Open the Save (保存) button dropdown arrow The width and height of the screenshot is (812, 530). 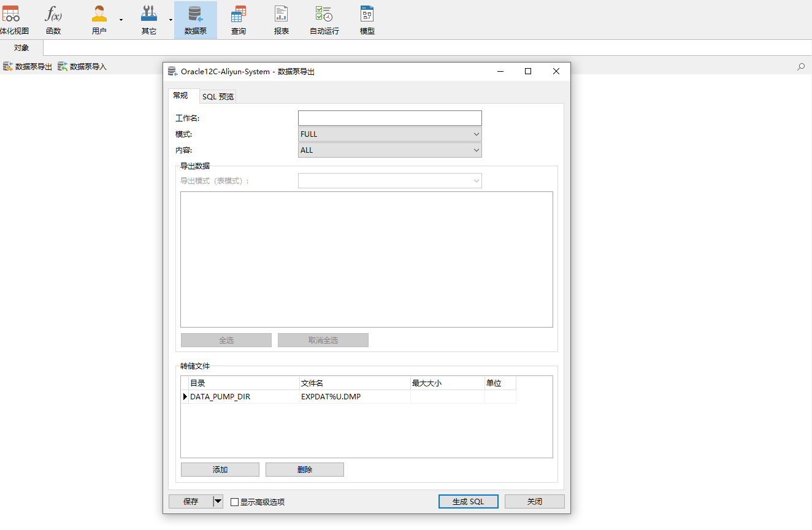(218, 501)
